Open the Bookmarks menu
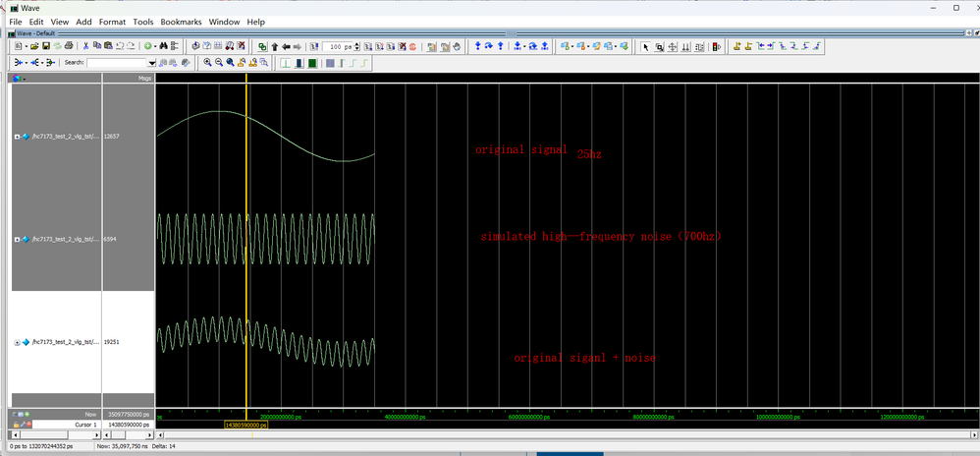 point(182,22)
